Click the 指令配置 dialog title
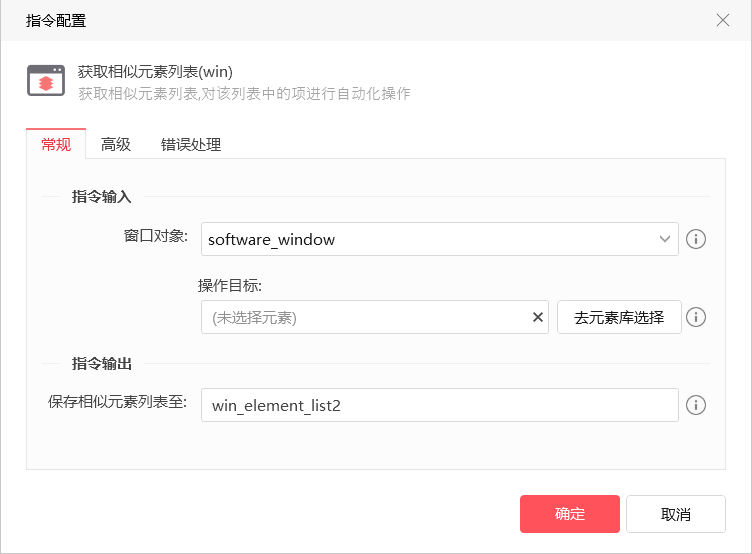The image size is (752, 554). [x=56, y=21]
